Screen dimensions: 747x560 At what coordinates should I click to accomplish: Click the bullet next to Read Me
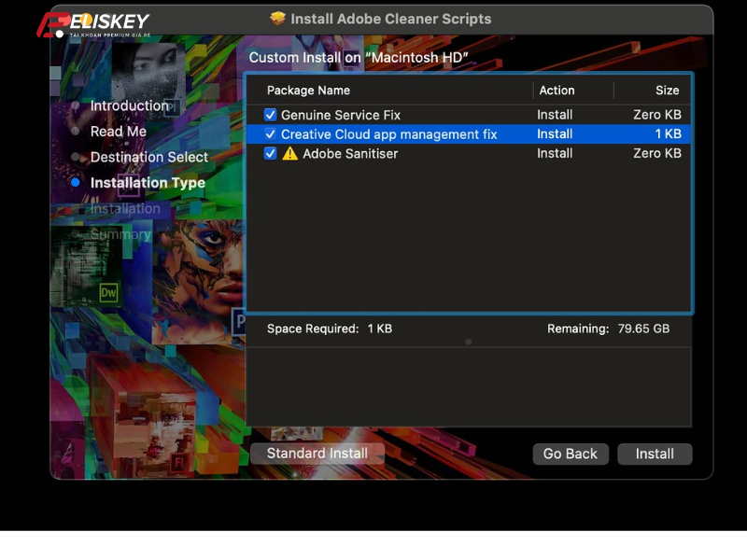(x=77, y=132)
